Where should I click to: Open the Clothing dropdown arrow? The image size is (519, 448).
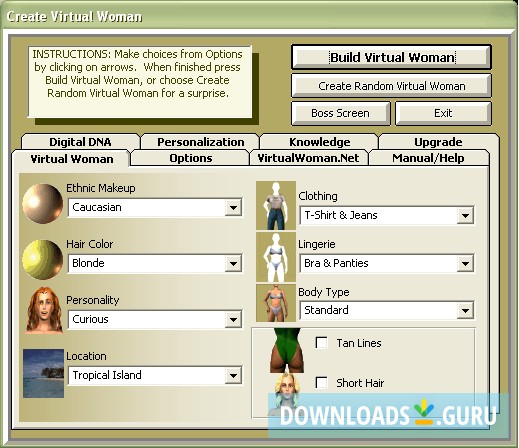(465, 216)
